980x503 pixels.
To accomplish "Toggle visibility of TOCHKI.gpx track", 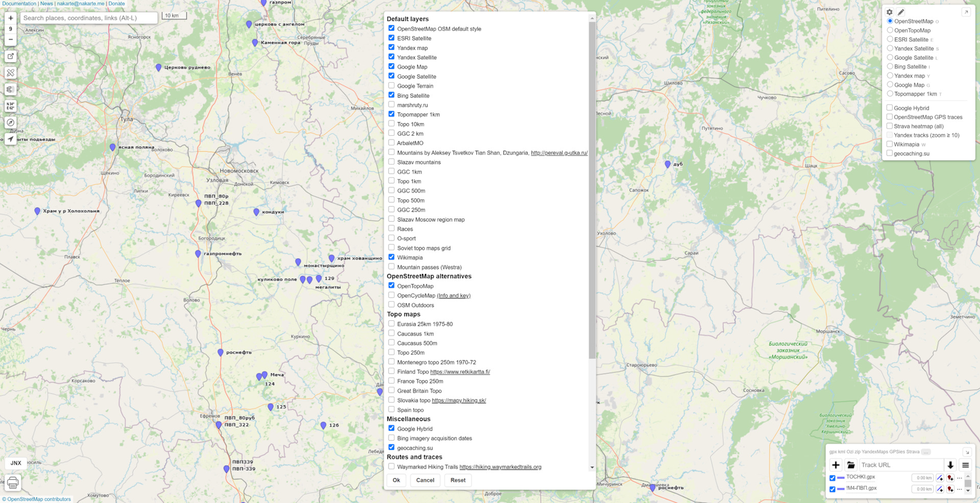I will 832,478.
